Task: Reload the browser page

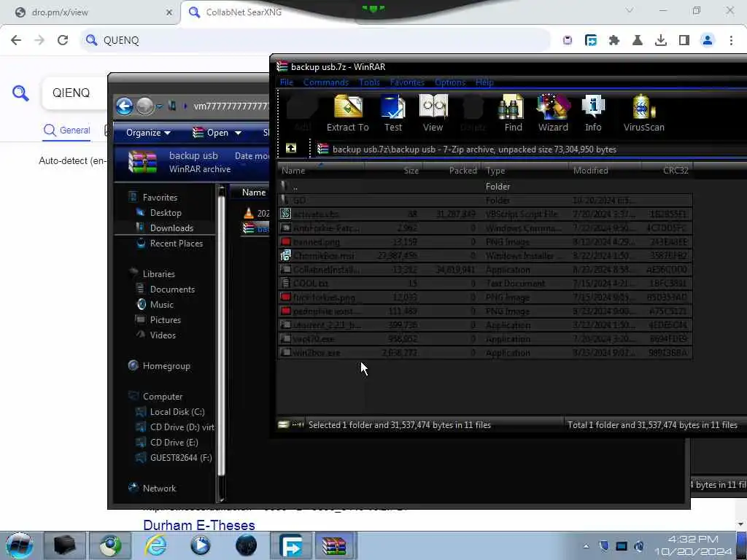Action: 63,40
